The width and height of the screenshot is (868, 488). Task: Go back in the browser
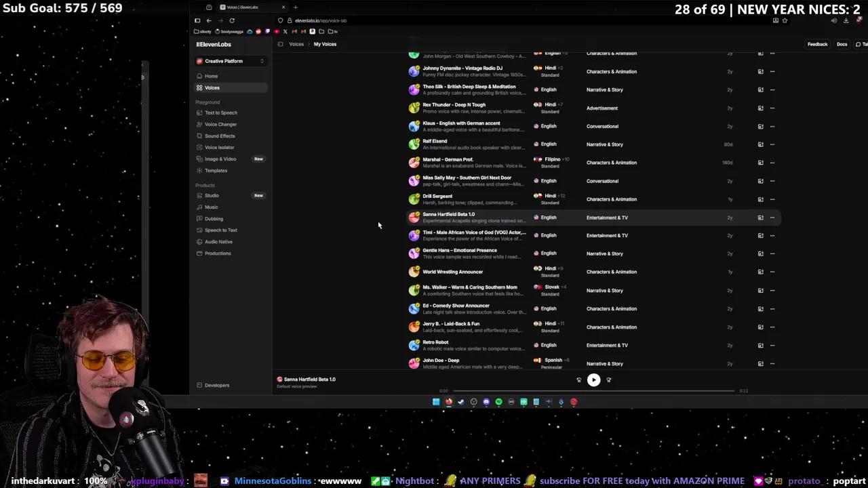coord(209,20)
